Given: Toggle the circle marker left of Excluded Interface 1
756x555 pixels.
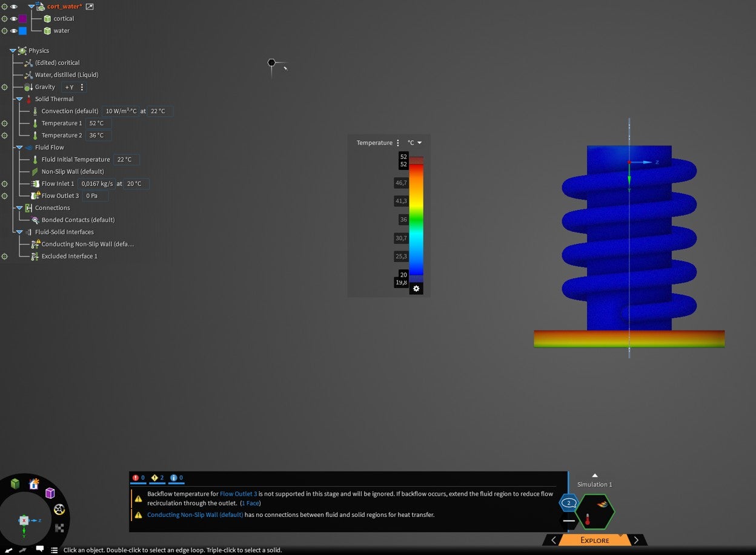Looking at the screenshot, I should click(5, 257).
